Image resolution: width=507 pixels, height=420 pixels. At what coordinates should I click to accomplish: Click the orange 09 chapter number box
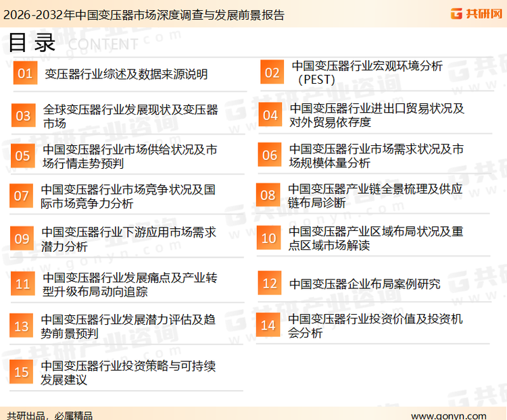pyautogui.click(x=22, y=238)
